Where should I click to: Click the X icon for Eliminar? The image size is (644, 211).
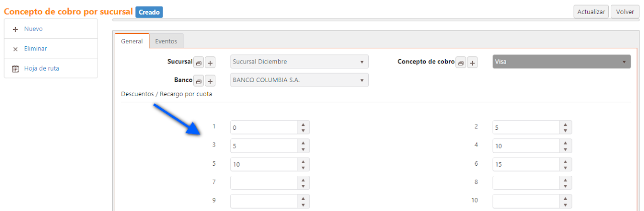tap(15, 49)
